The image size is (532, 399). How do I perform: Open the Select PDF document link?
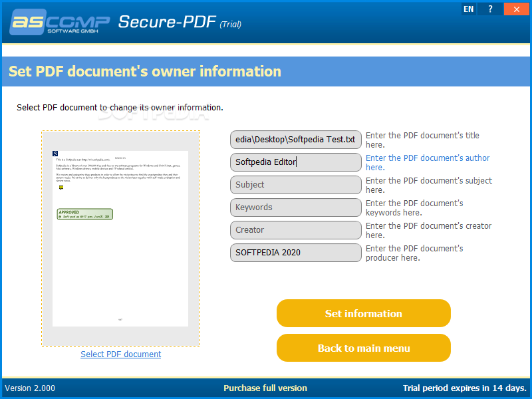[121, 354]
